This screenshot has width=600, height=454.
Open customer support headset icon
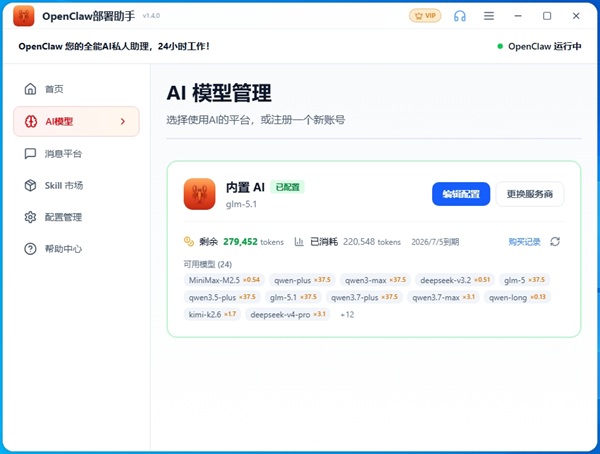point(460,16)
